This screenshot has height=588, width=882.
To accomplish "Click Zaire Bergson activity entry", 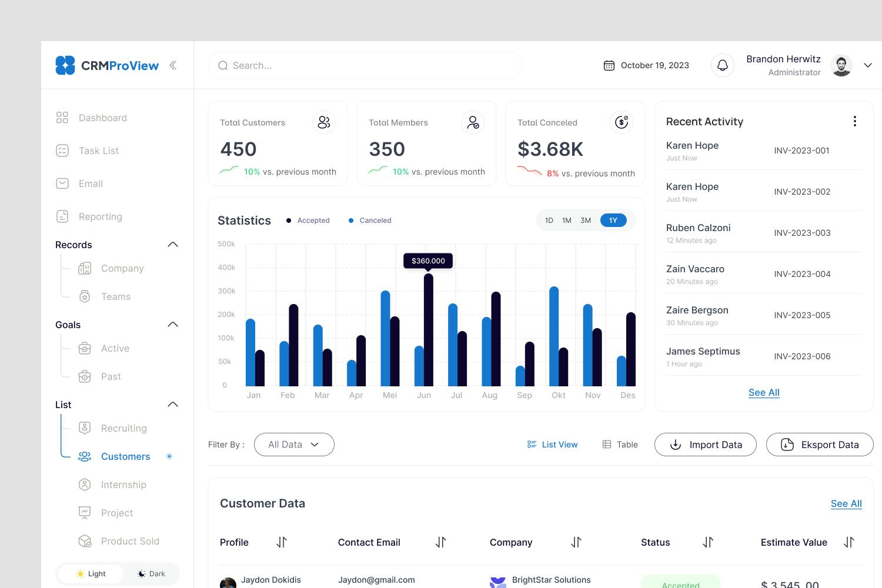I will point(764,315).
